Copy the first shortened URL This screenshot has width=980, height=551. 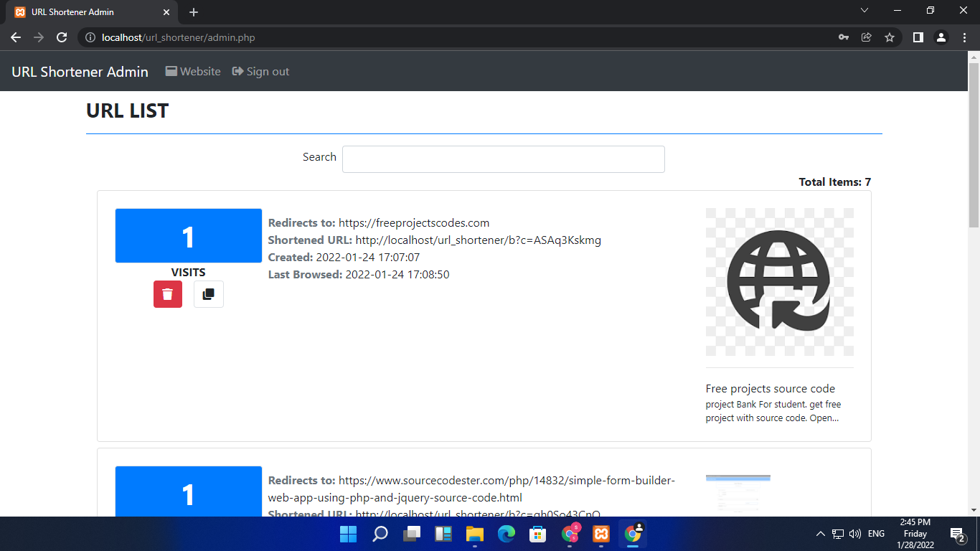point(208,294)
